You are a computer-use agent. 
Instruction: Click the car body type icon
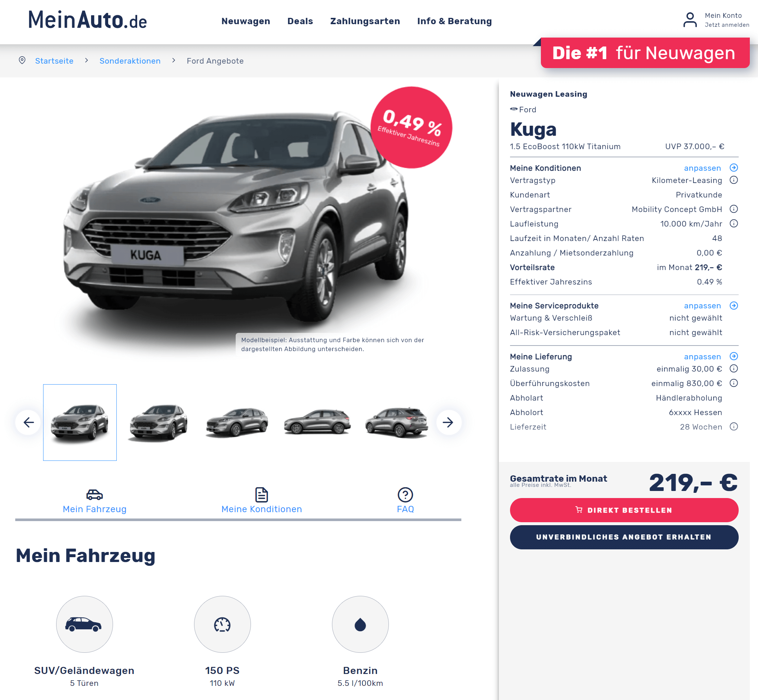pyautogui.click(x=84, y=624)
